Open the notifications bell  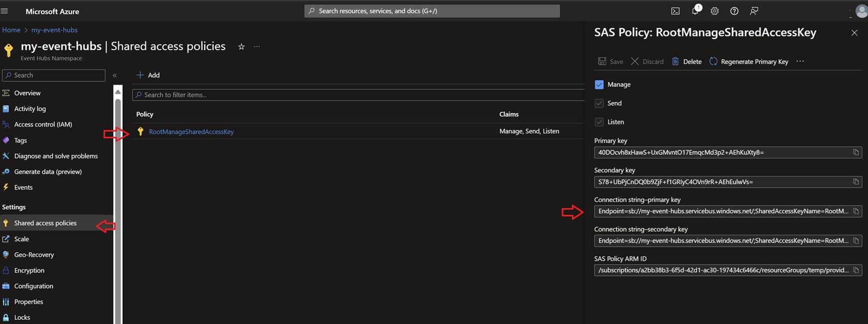[x=695, y=11]
